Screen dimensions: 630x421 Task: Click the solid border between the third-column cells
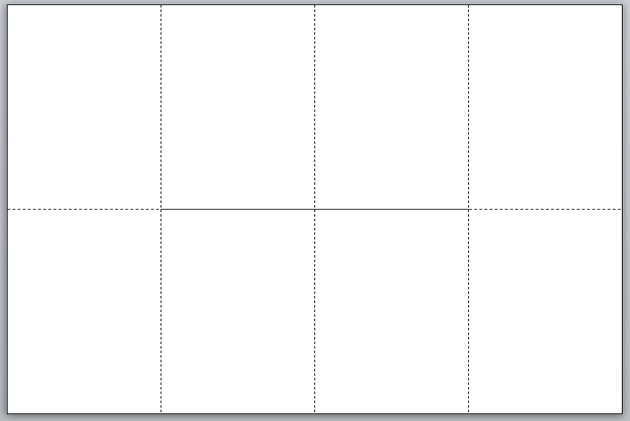pos(391,209)
